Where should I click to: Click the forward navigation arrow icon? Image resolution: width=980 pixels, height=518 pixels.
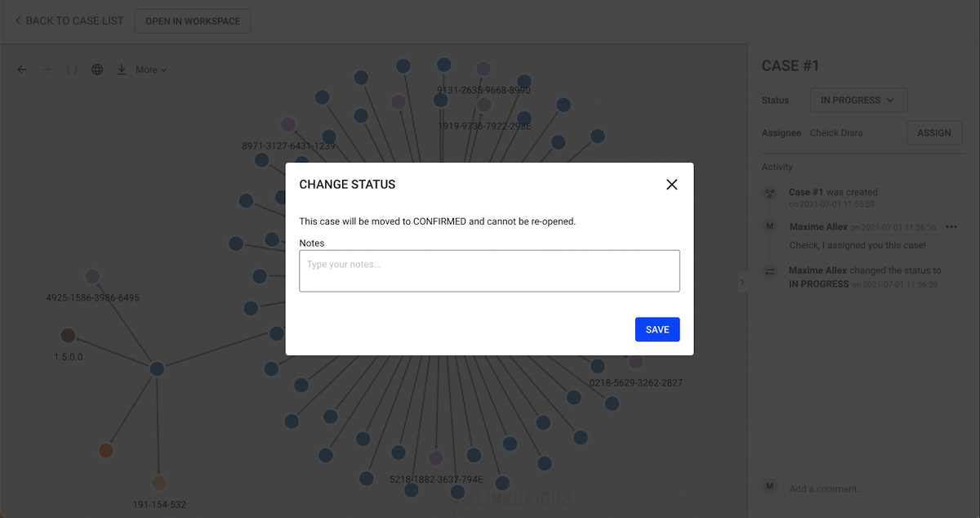47,69
